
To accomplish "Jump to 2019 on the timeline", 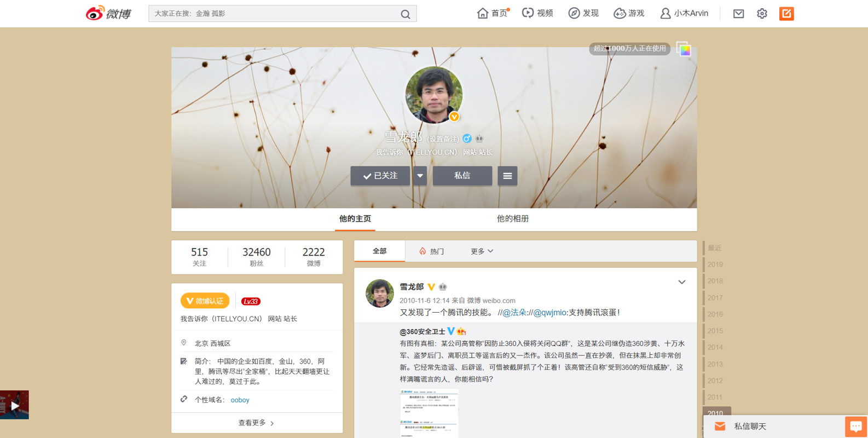I will point(715,264).
